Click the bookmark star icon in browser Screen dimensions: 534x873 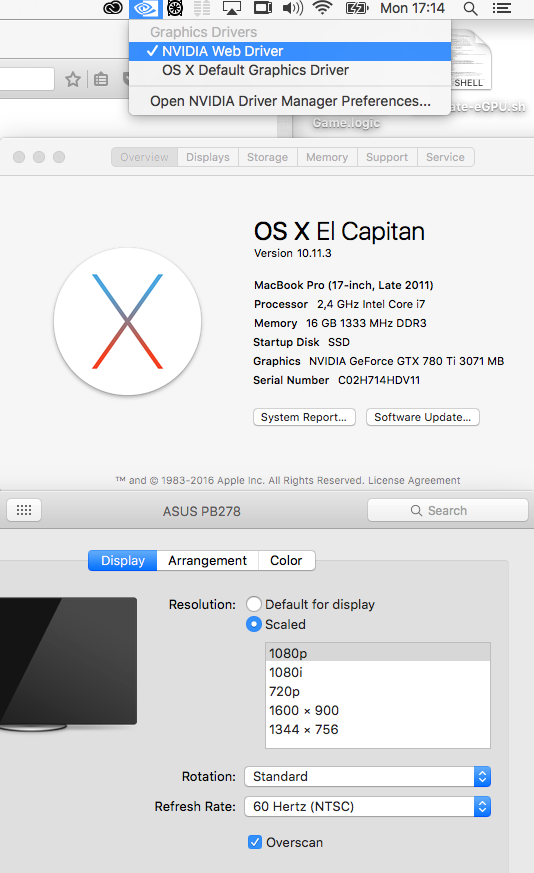(x=73, y=79)
